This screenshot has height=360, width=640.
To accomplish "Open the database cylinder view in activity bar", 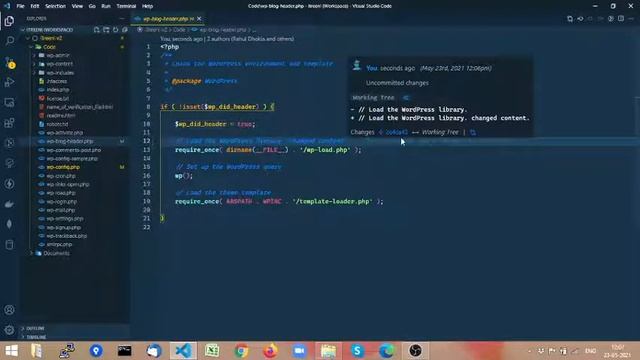I will click(9, 244).
